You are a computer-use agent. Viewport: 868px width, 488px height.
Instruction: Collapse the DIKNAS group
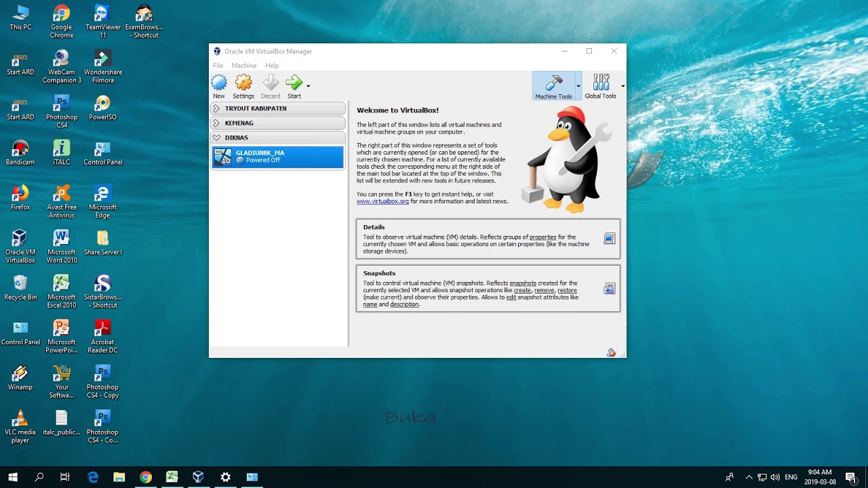tap(278, 138)
